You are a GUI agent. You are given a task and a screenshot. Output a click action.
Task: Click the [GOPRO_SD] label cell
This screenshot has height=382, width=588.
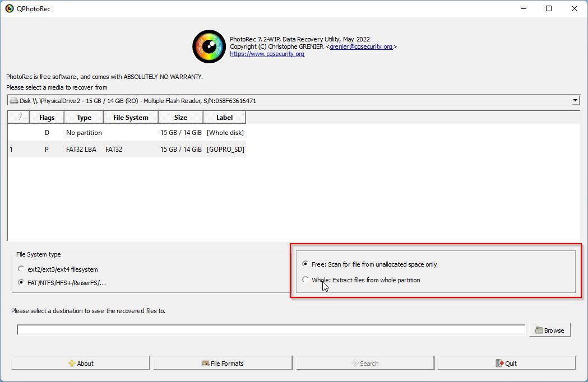click(225, 149)
